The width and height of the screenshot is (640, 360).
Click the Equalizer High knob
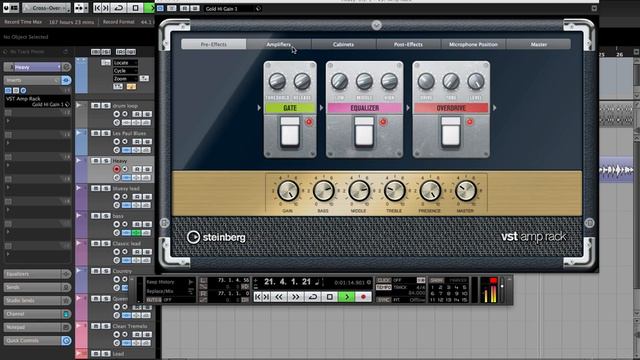tap(389, 82)
